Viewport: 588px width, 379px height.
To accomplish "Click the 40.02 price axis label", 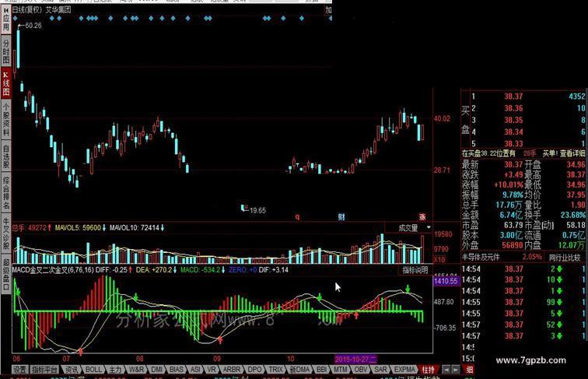I will coord(442,119).
